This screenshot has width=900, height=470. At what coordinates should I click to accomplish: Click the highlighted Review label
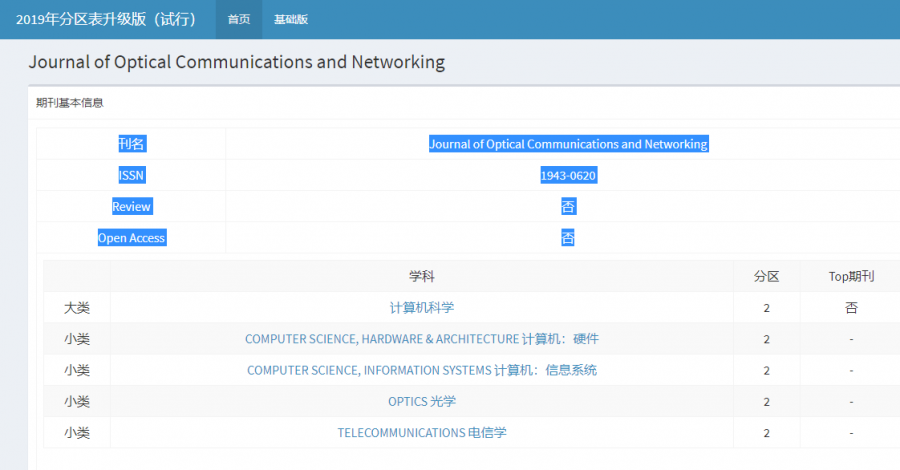tap(131, 207)
